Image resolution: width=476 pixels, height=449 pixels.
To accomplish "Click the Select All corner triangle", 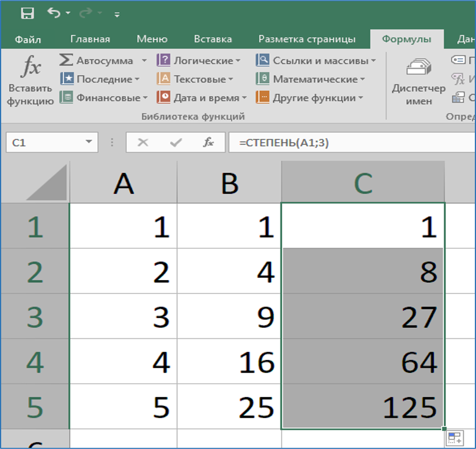I will pyautogui.click(x=47, y=182).
